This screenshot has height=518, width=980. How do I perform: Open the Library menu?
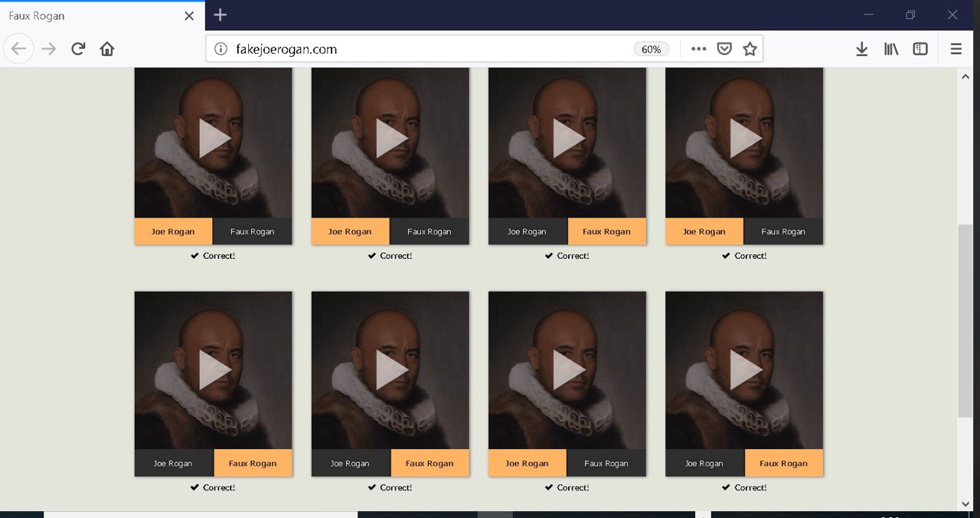point(891,49)
